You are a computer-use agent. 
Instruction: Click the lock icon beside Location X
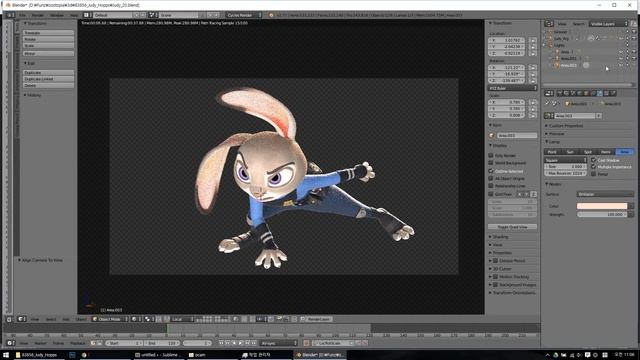pyautogui.click(x=533, y=40)
